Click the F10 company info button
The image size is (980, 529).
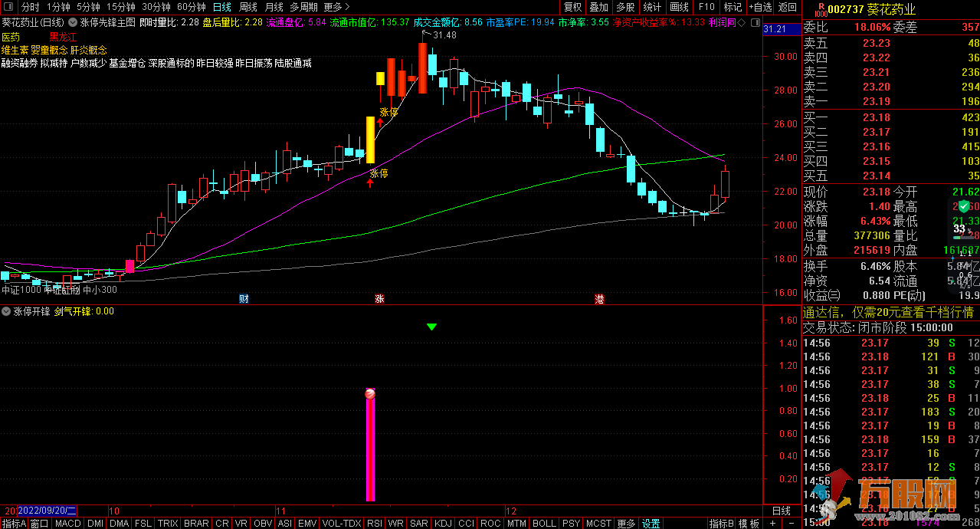pyautogui.click(x=706, y=7)
